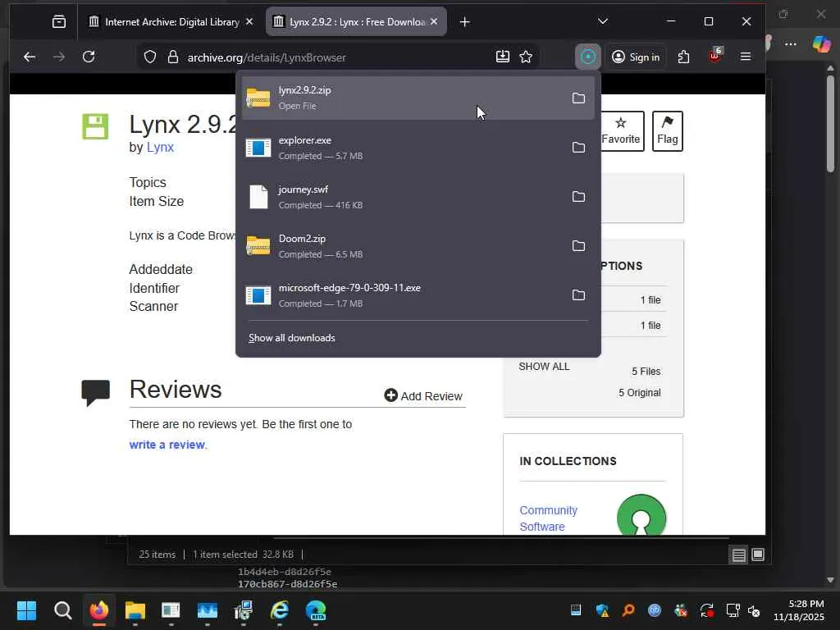This screenshot has height=630, width=840.
Task: Open Copilot in the background Edge window
Action: (x=821, y=44)
